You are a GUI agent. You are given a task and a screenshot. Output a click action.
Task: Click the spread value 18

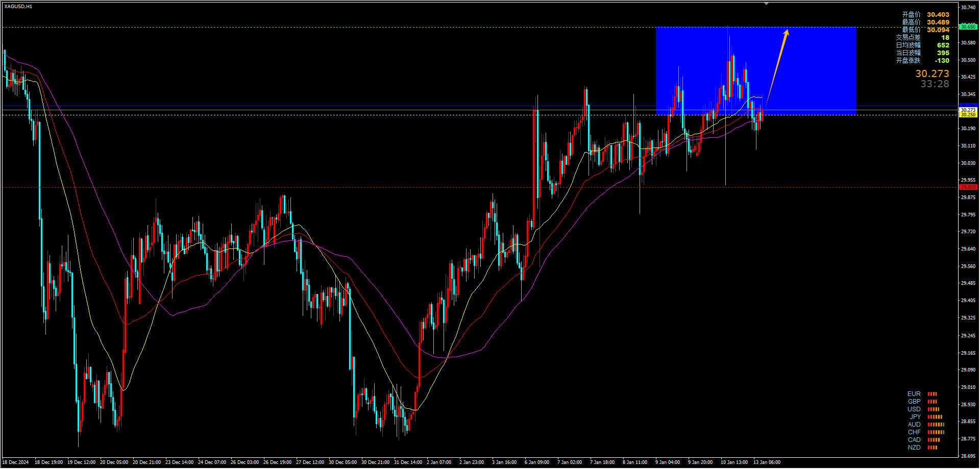click(945, 38)
